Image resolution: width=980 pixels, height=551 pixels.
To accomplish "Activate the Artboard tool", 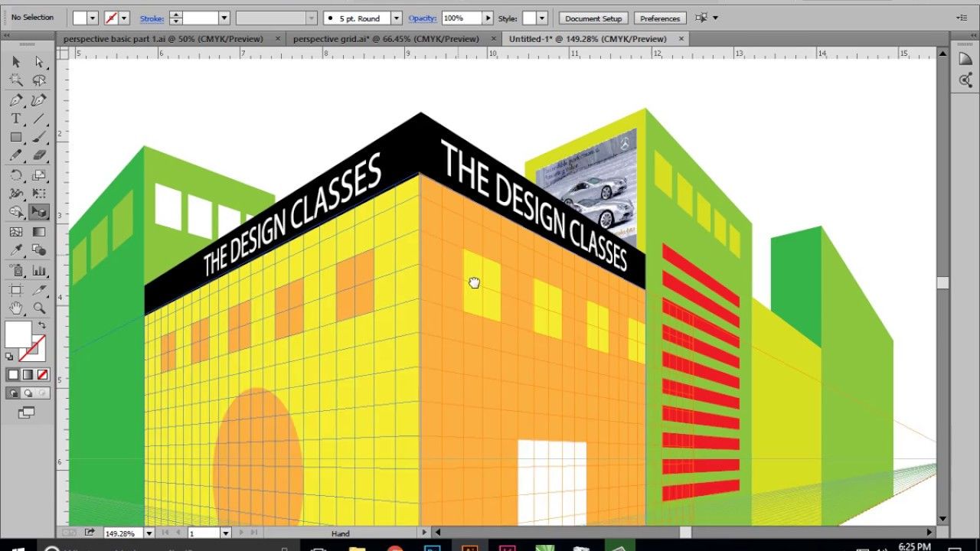I will pyautogui.click(x=16, y=289).
